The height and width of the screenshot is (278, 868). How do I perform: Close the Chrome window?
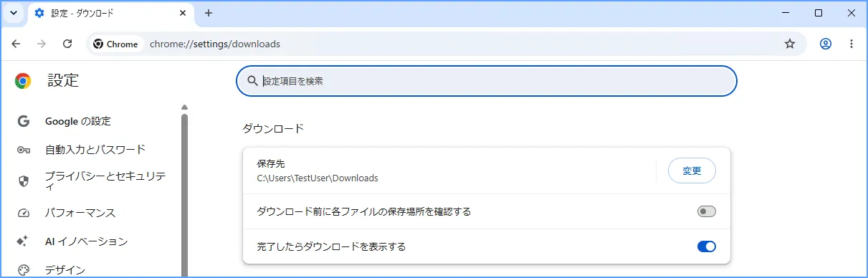851,13
